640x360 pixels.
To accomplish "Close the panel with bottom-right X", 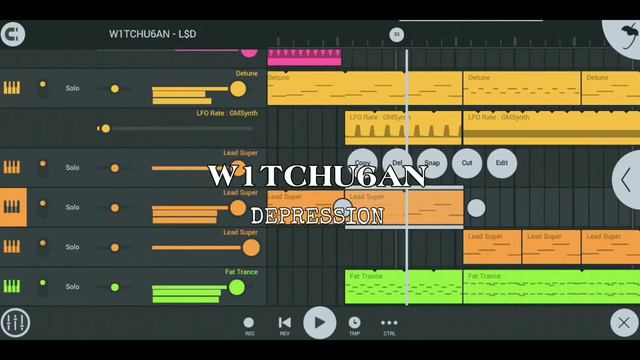I will (624, 323).
